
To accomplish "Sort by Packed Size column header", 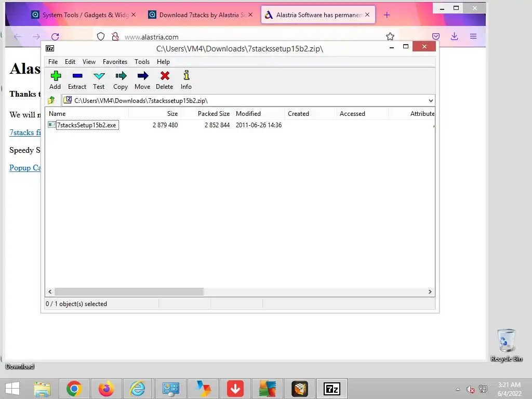I will click(206, 114).
